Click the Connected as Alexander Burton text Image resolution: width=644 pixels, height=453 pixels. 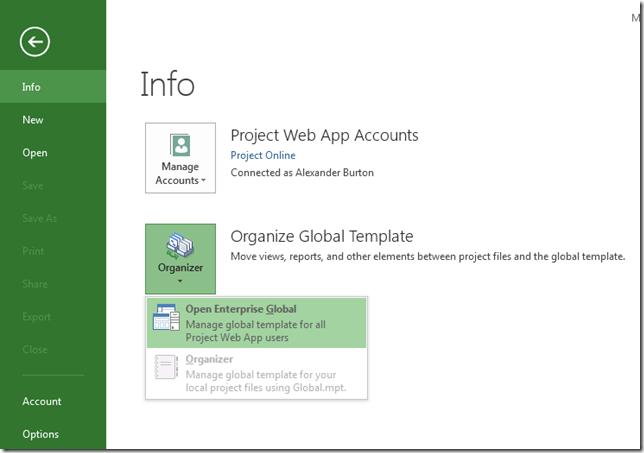[302, 172]
